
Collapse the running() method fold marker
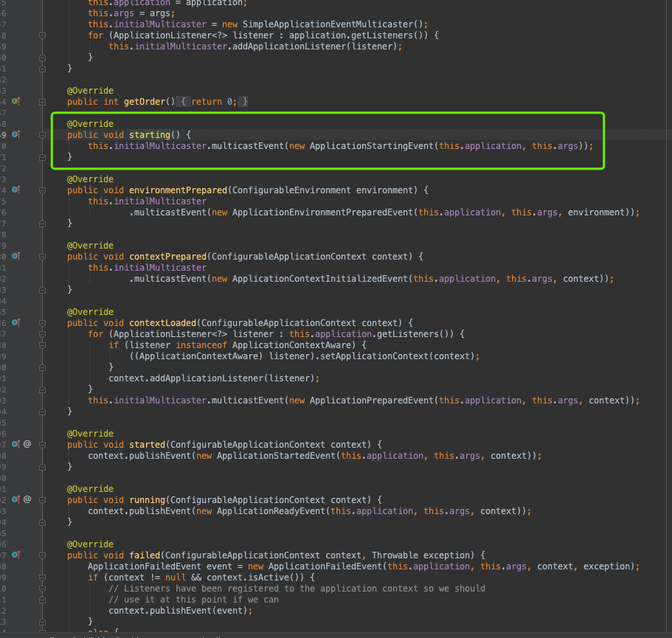coord(43,500)
